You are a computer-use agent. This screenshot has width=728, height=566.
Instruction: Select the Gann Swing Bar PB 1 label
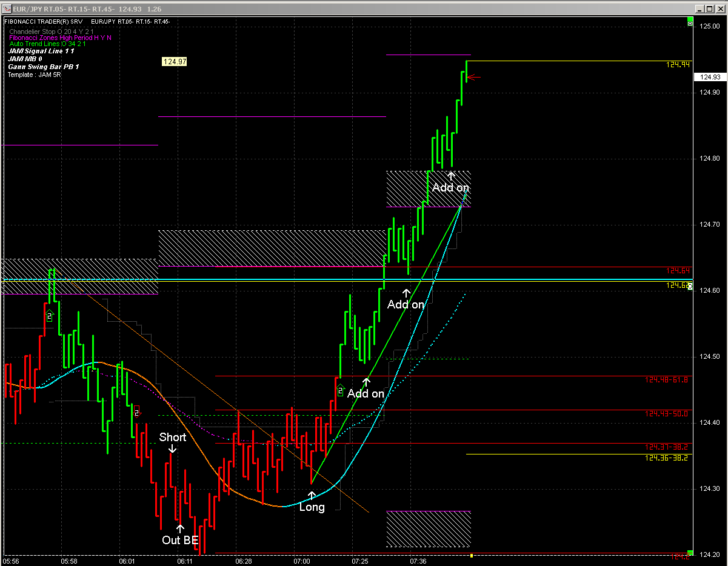(43, 67)
